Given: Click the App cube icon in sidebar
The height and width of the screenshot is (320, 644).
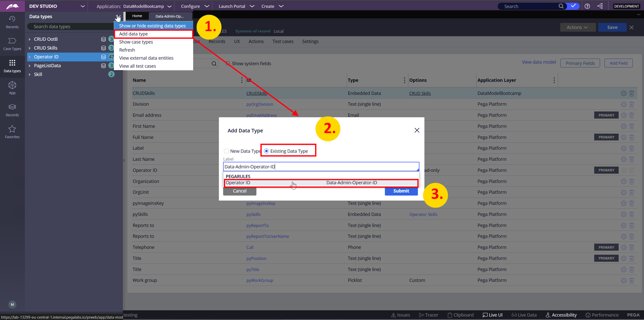Looking at the screenshot, I should [12, 88].
